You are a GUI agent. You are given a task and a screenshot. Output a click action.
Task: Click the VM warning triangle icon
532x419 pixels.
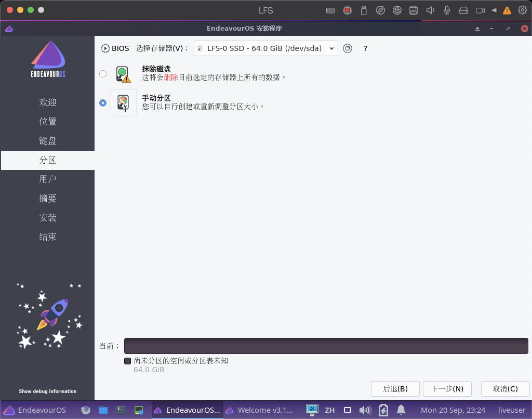(x=507, y=10)
